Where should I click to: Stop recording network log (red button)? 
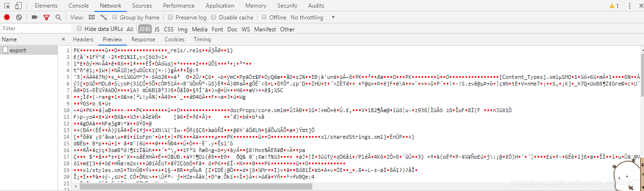coord(7,17)
